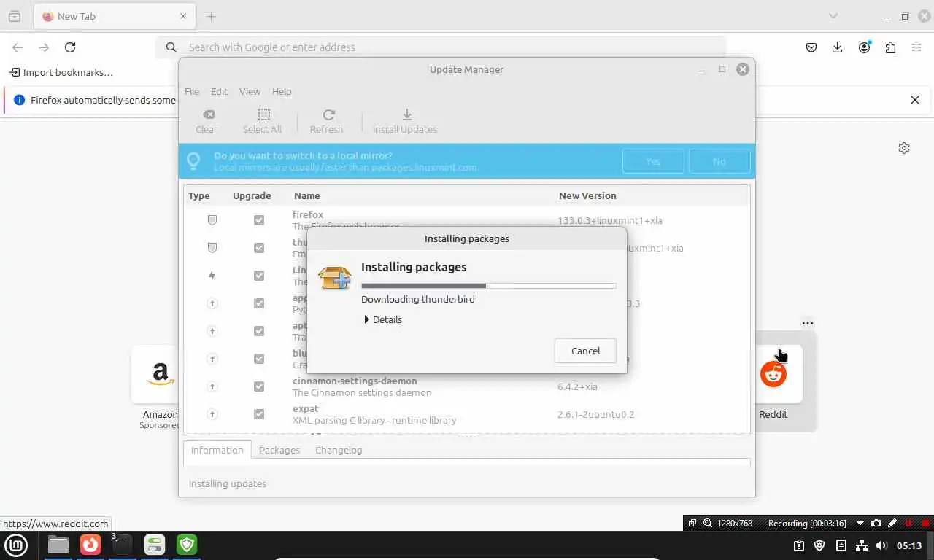Image resolution: width=934 pixels, height=560 pixels.
Task: Open Files manager from taskbar
Action: [x=58, y=545]
